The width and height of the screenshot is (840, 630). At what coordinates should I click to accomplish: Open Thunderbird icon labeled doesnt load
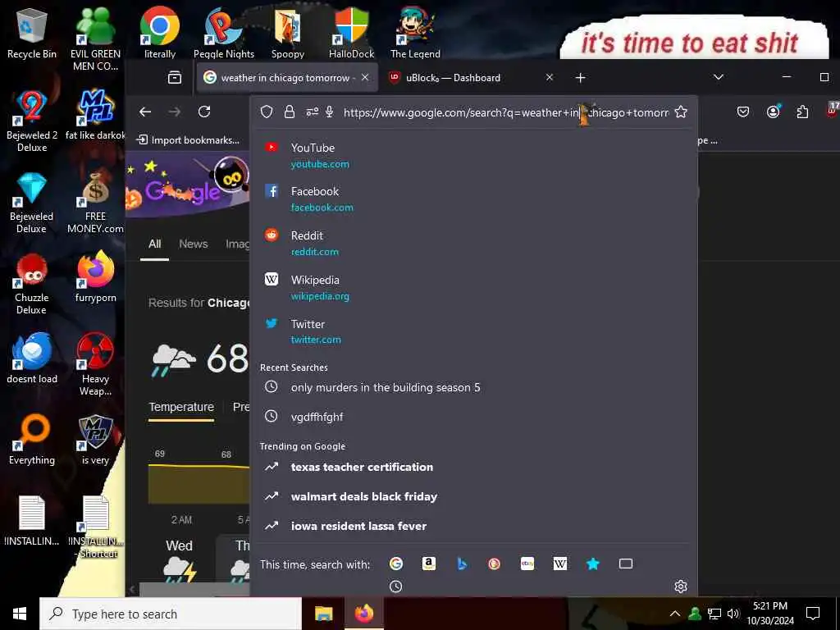pyautogui.click(x=32, y=358)
